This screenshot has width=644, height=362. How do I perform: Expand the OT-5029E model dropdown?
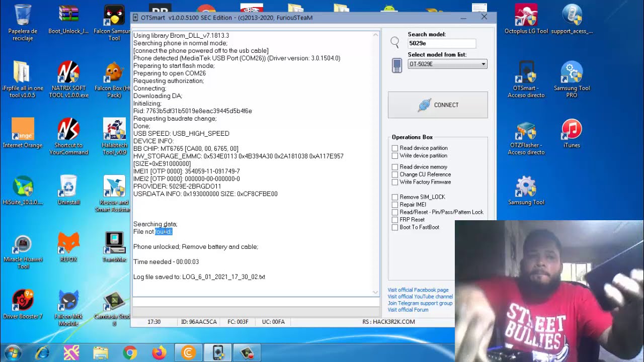click(x=483, y=64)
